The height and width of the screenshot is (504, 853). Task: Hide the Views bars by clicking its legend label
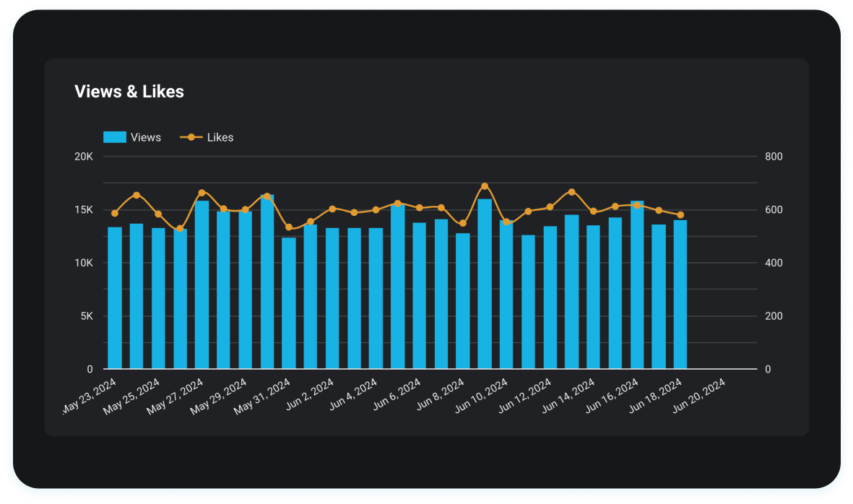(144, 136)
